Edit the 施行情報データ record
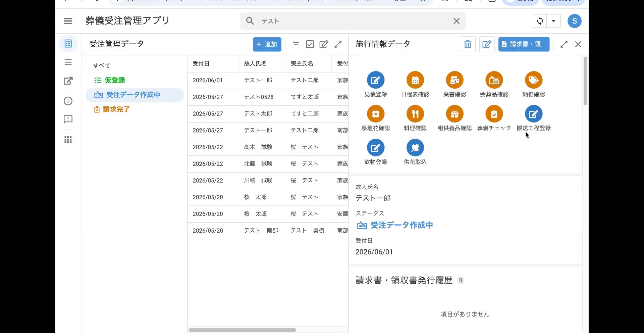644x333 pixels. click(x=487, y=44)
